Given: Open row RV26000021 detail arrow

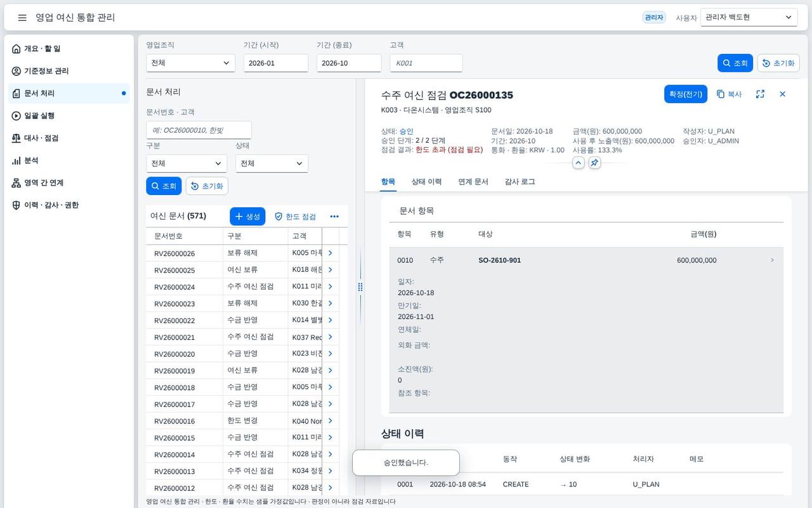Looking at the screenshot, I should tap(330, 337).
